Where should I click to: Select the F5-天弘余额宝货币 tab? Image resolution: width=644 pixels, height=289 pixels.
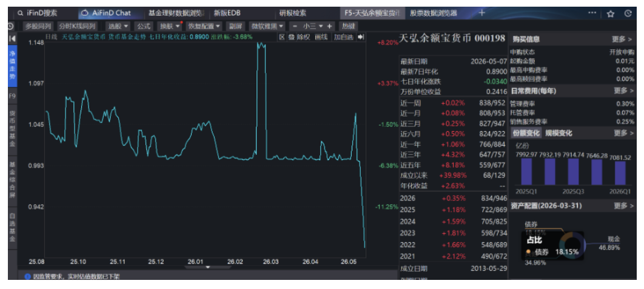coord(371,13)
